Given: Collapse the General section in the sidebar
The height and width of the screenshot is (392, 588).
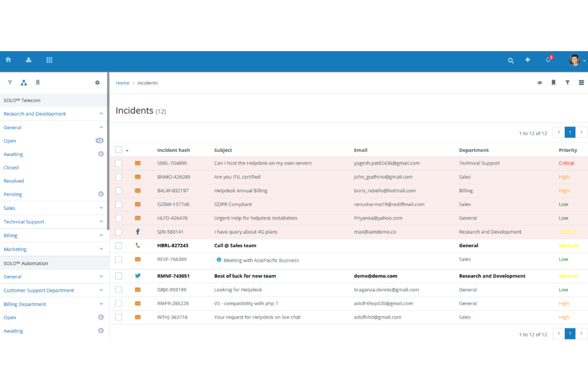Looking at the screenshot, I should coord(101,127).
